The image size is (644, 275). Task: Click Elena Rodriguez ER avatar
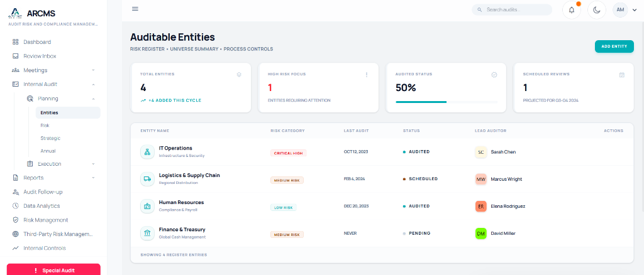[480, 206]
